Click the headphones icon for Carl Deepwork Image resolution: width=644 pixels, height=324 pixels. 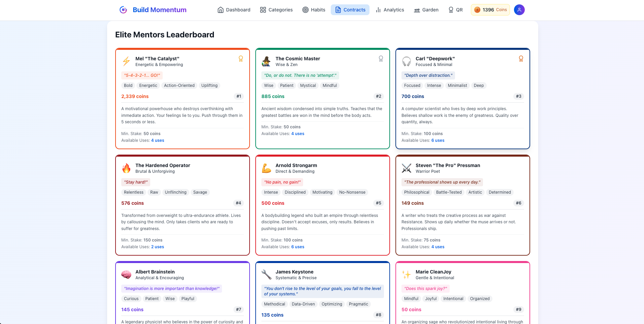tap(407, 61)
